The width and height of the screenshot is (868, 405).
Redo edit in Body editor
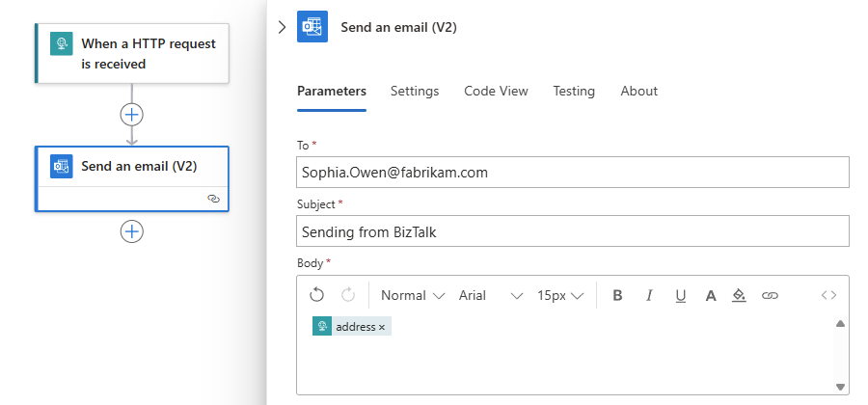tap(348, 295)
